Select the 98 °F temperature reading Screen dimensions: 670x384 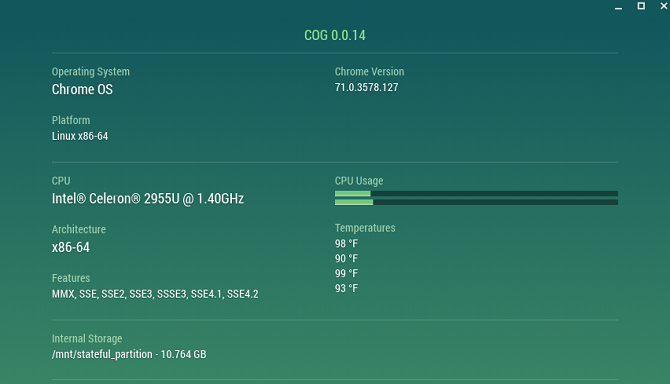[346, 244]
